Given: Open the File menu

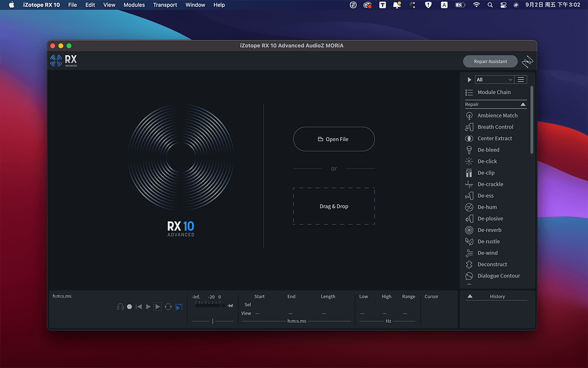Looking at the screenshot, I should tap(73, 5).
